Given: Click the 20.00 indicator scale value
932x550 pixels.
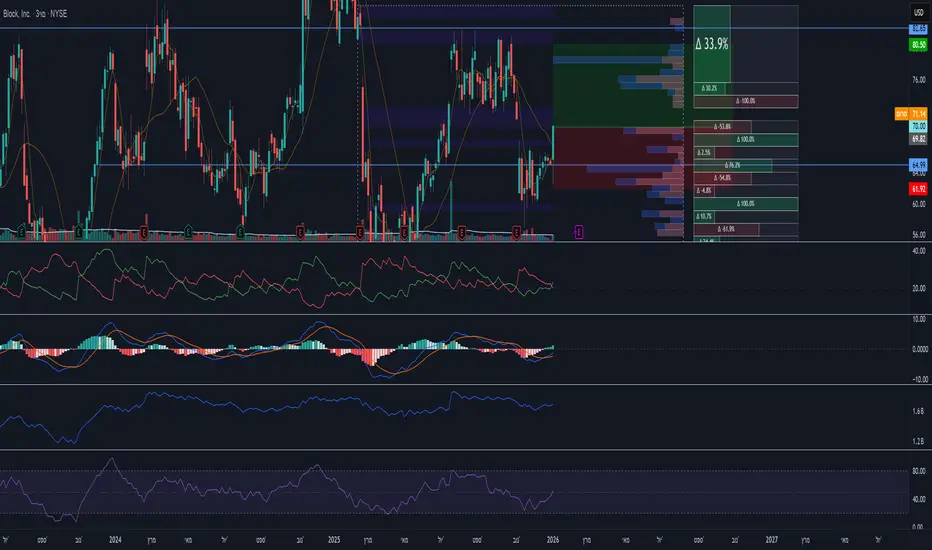Looking at the screenshot, I should [918, 288].
